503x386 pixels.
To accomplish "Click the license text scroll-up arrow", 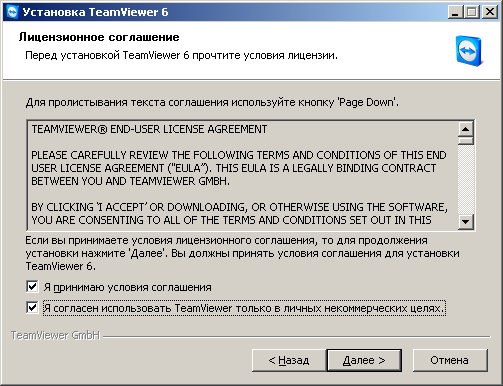I will (x=466, y=129).
